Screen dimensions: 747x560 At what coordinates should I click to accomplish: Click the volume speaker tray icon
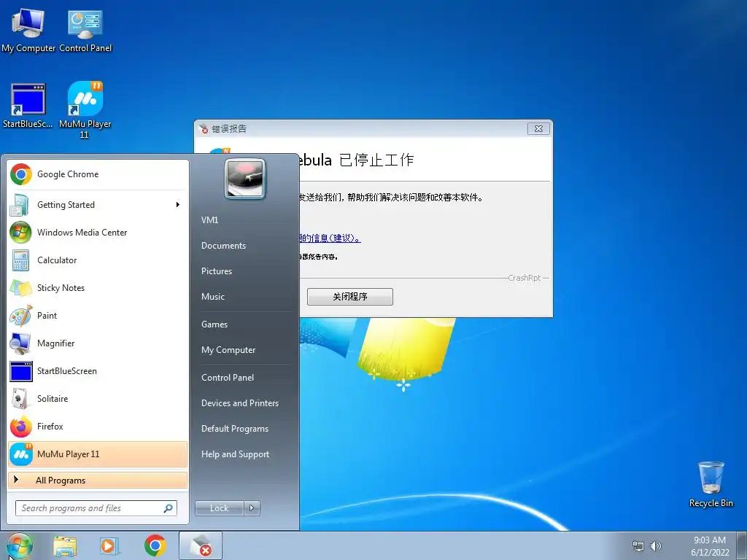click(656, 546)
